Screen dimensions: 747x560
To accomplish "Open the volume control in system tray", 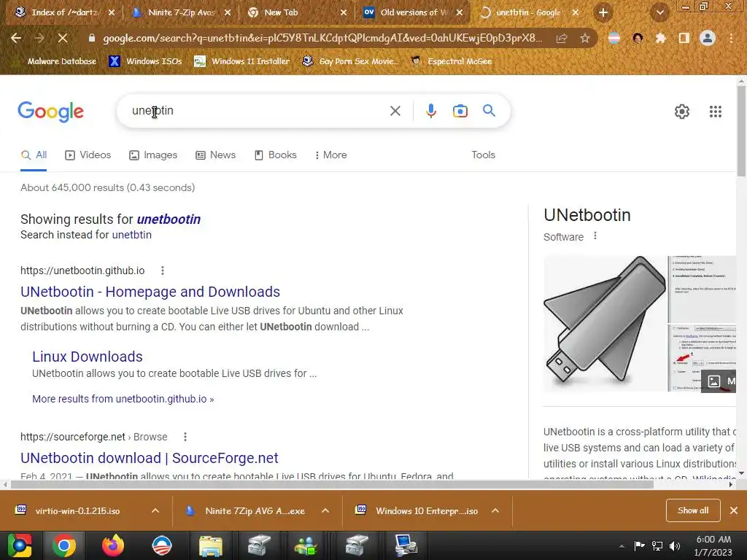I will pyautogui.click(x=675, y=545).
